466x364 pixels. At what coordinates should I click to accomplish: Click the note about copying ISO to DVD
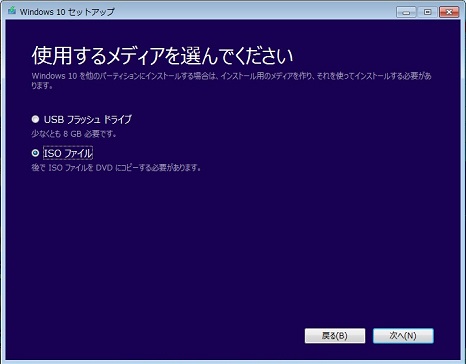point(116,168)
